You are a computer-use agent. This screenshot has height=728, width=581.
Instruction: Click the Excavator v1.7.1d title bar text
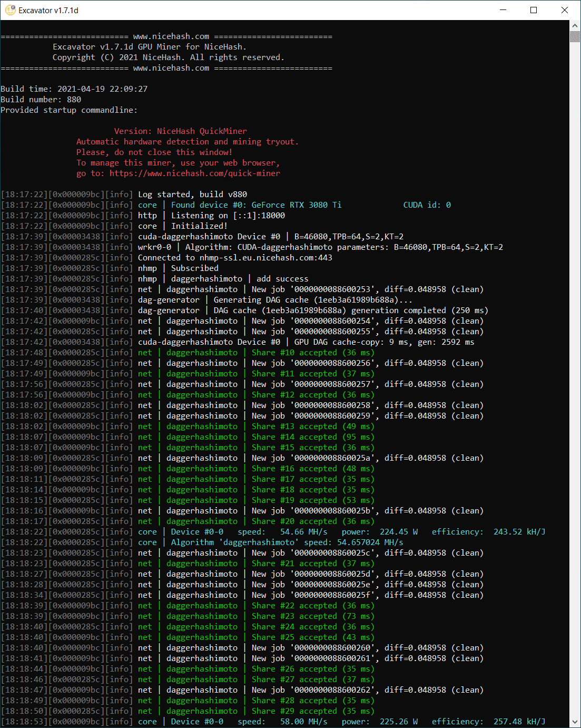pos(48,11)
